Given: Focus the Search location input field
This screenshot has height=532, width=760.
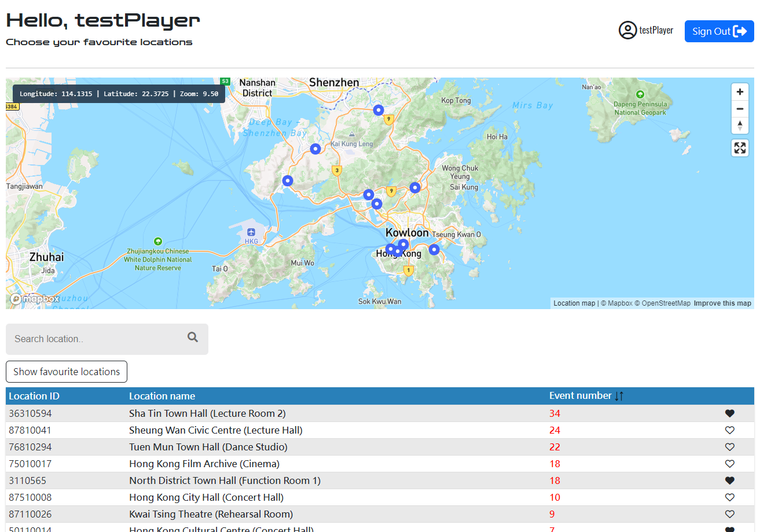Looking at the screenshot, I should click(x=96, y=339).
